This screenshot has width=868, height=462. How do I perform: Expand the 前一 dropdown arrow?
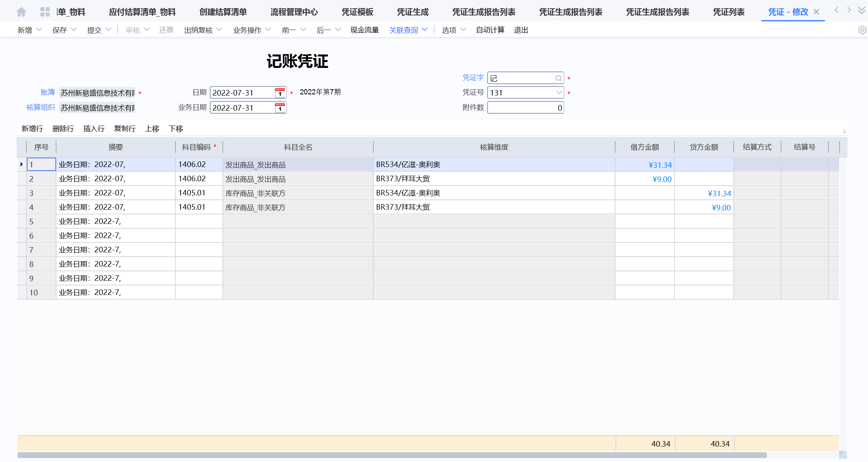[303, 30]
